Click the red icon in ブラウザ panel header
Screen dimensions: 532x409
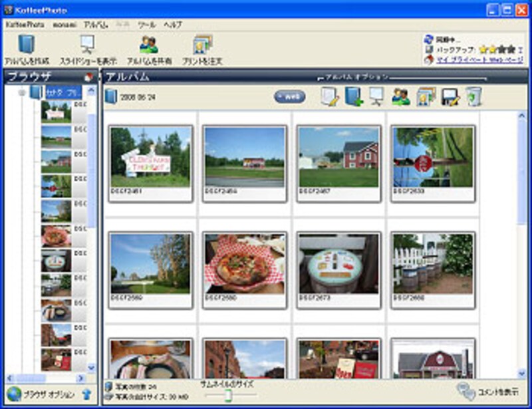click(x=88, y=76)
